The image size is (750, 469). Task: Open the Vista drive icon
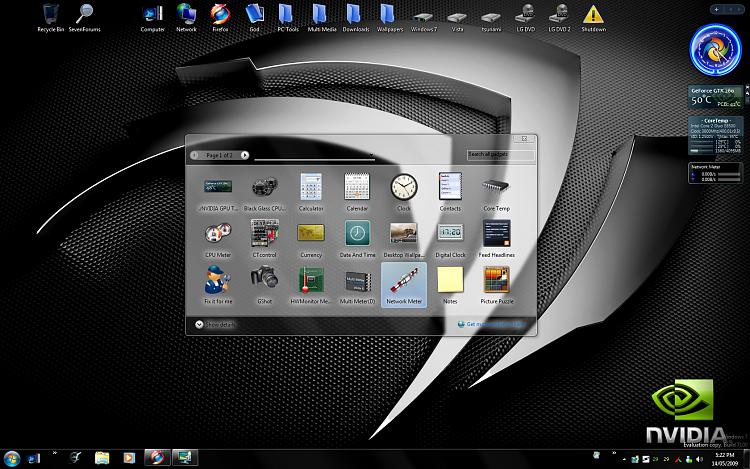(x=458, y=20)
